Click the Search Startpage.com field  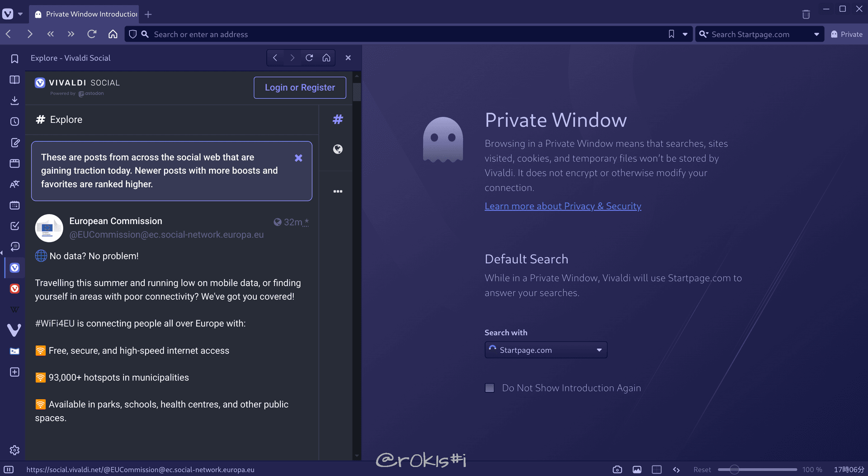click(x=759, y=34)
